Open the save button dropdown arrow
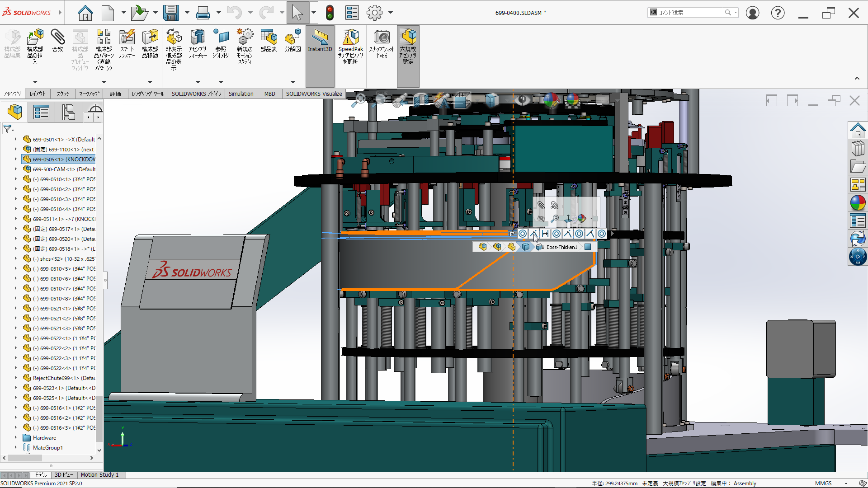The height and width of the screenshot is (488, 868). coord(186,13)
